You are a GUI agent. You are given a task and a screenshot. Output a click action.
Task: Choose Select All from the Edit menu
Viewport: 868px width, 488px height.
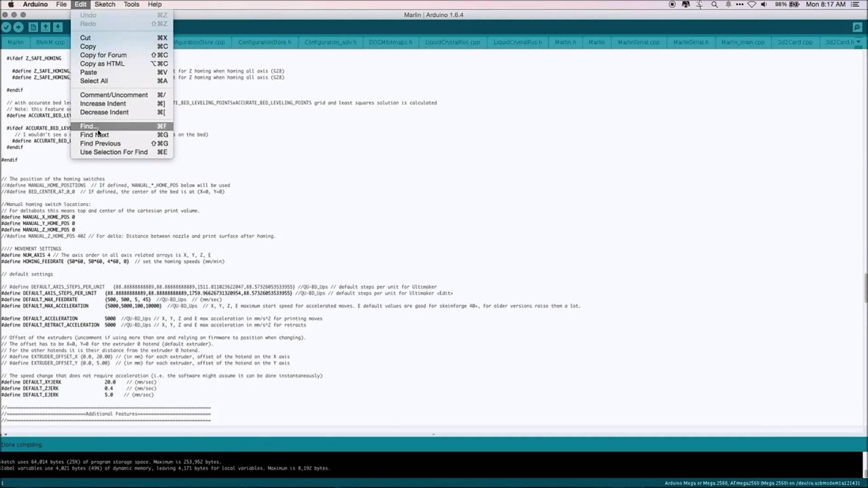pos(122,81)
